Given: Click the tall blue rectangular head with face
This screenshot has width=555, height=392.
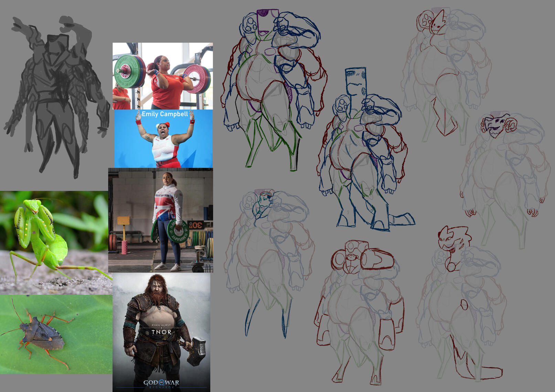Looking at the screenshot, I should [x=356, y=83].
